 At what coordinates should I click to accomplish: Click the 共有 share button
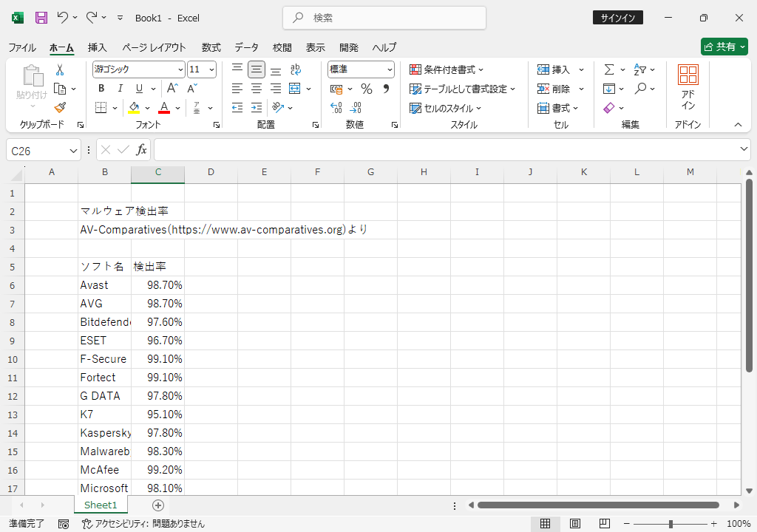click(x=724, y=47)
